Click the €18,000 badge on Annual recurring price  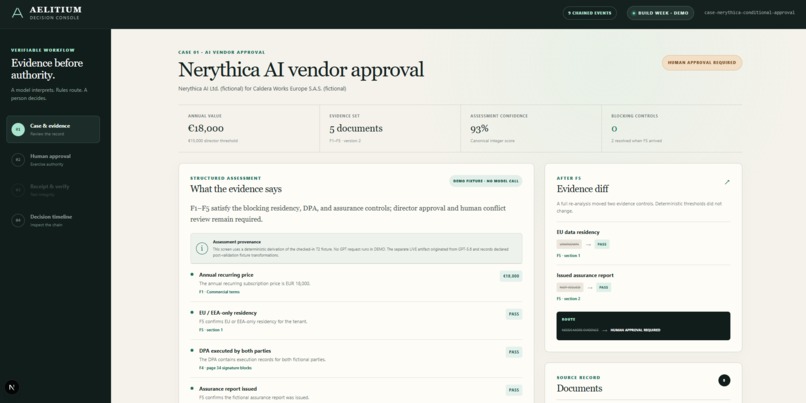(x=511, y=276)
